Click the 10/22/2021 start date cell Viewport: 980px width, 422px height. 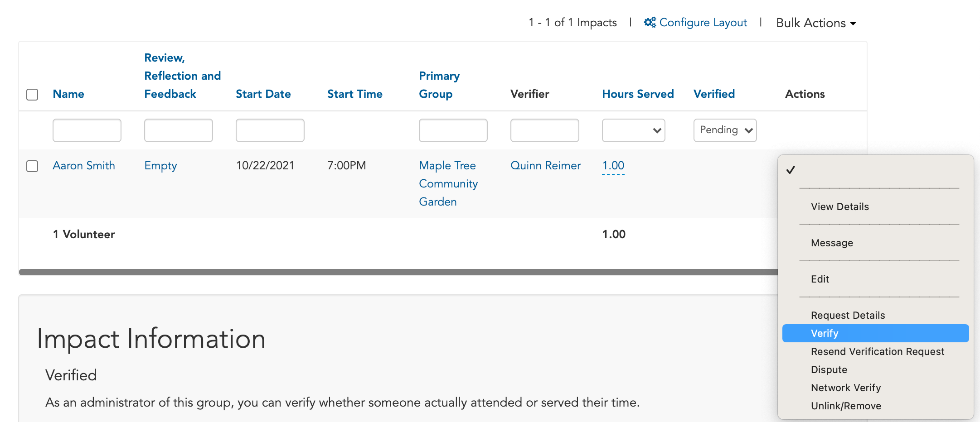pyautogui.click(x=265, y=165)
